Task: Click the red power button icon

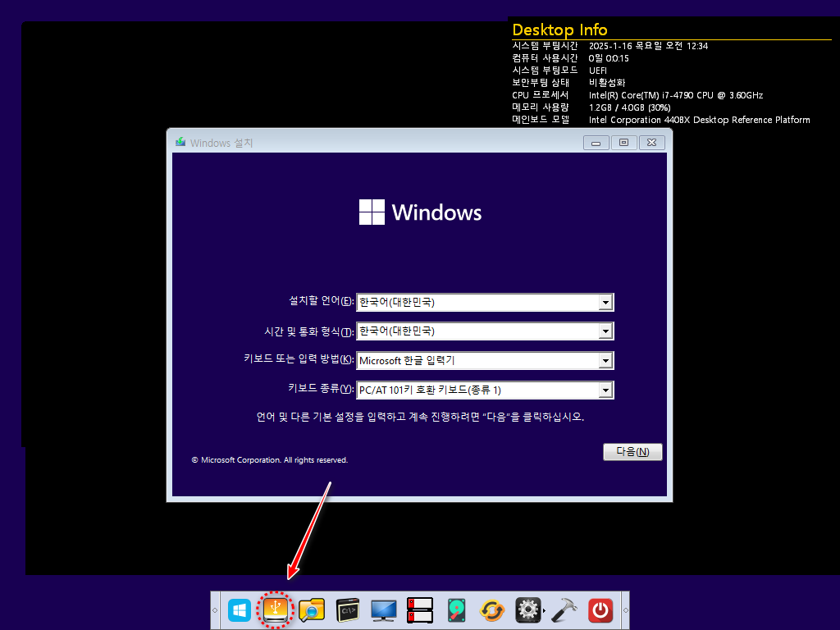Action: [600, 610]
